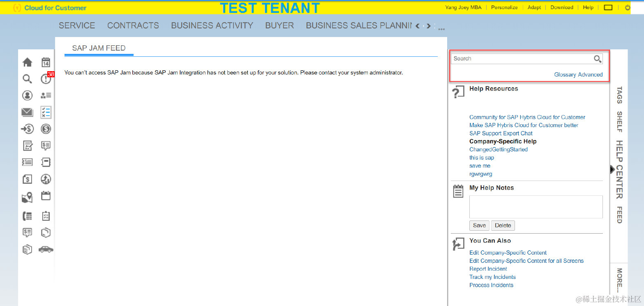Click the search magnifier in help panel
644x306 pixels.
(x=598, y=59)
